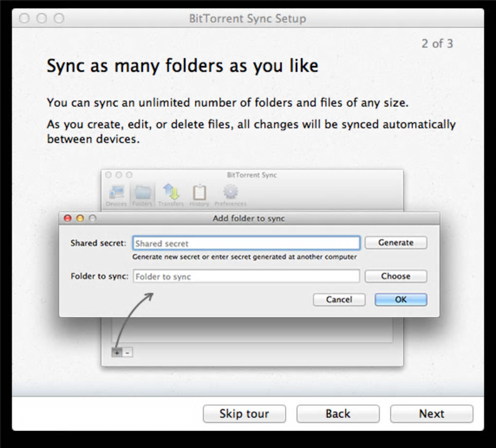Screen dimensions: 496x448
Task: Click the plus add-folder button
Action: pos(117,352)
